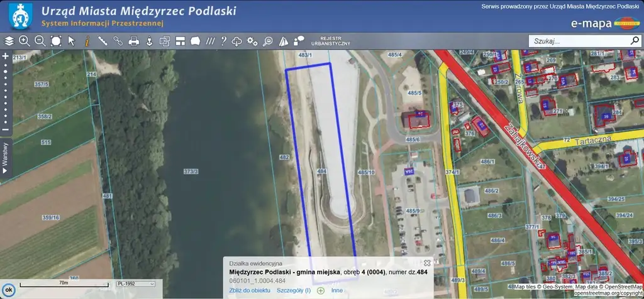Click the zoom slider plus button

[5, 57]
